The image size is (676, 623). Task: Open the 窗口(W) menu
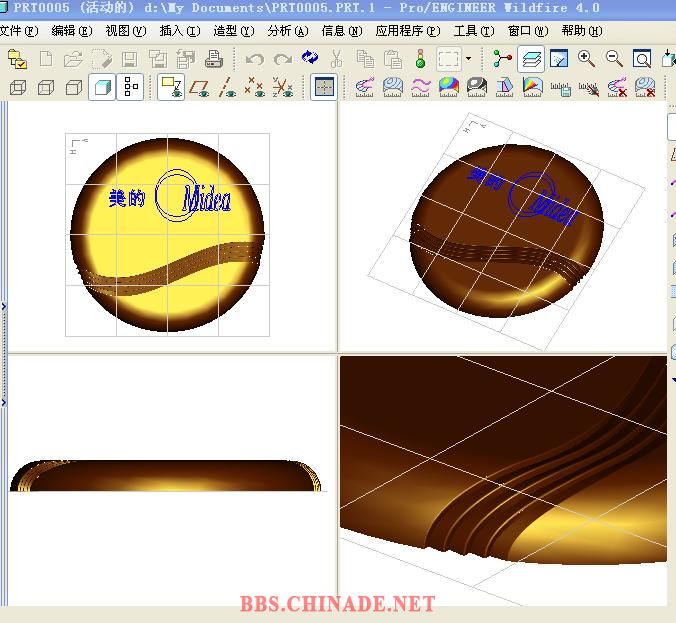tap(528, 31)
